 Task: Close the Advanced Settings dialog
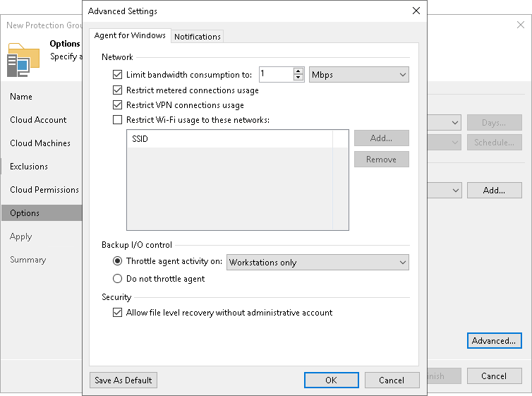[416, 11]
